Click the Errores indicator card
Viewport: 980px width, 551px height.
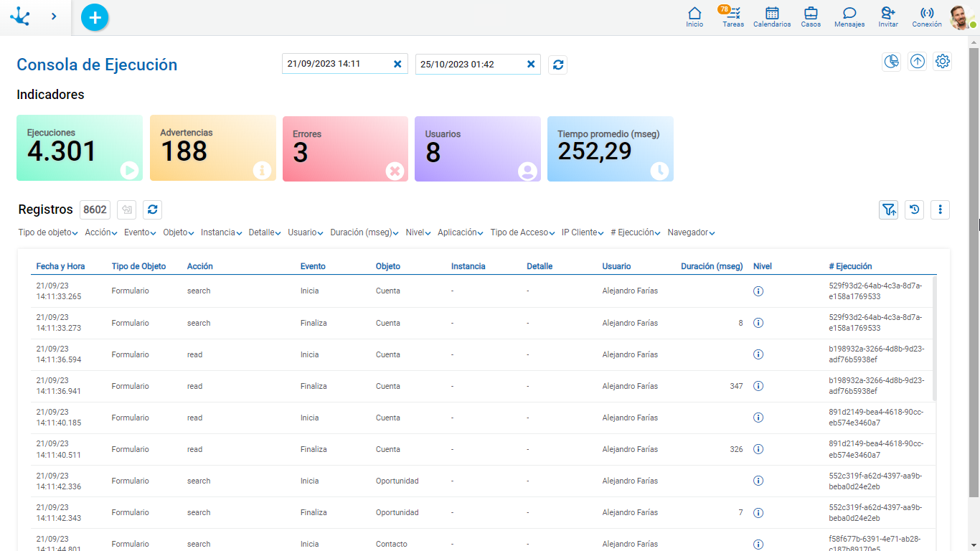(x=345, y=149)
